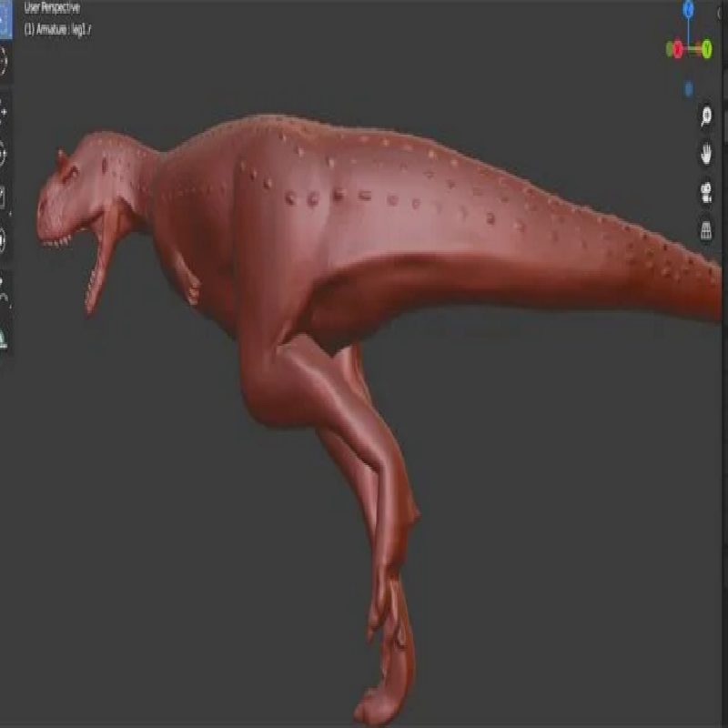Screen dimensions: 728x728
Task: Select the Select Box tool
Action: 3,20
